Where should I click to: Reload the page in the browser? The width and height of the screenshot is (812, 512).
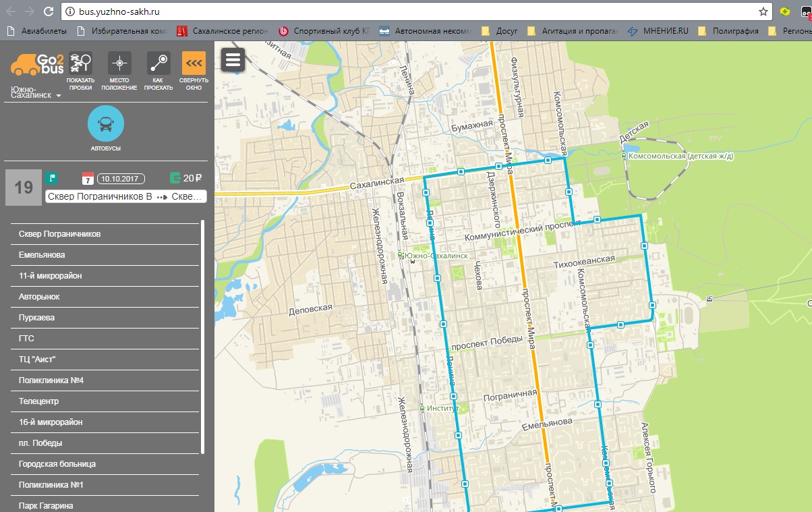[48, 11]
